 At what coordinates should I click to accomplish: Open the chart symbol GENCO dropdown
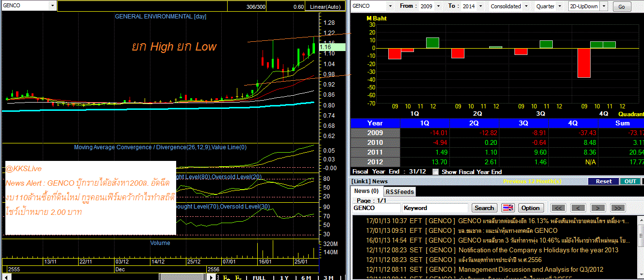(52, 6)
